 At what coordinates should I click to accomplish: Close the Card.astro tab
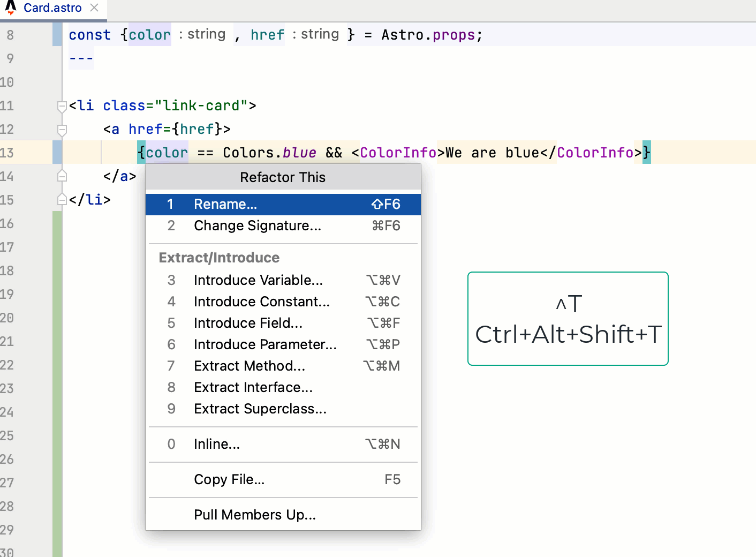(x=94, y=8)
